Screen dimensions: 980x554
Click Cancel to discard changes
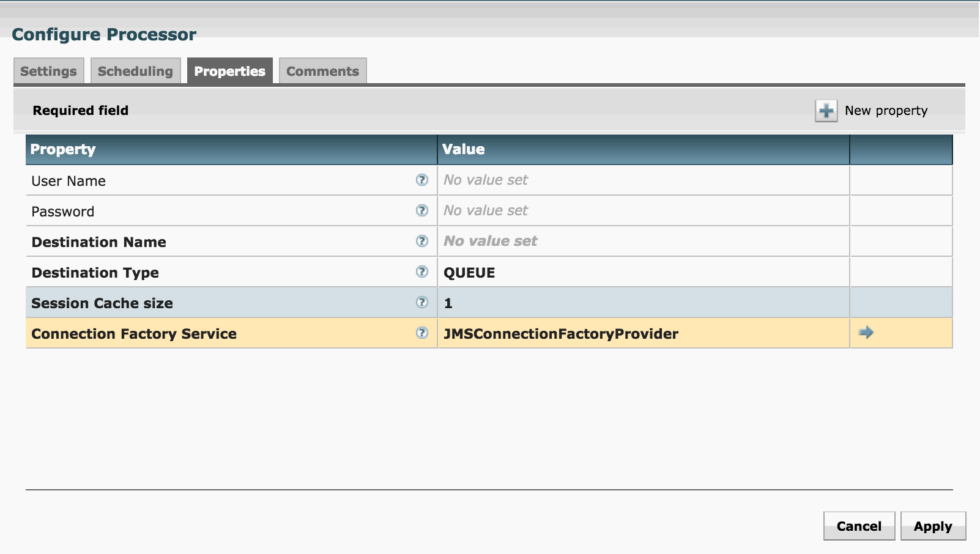858,525
